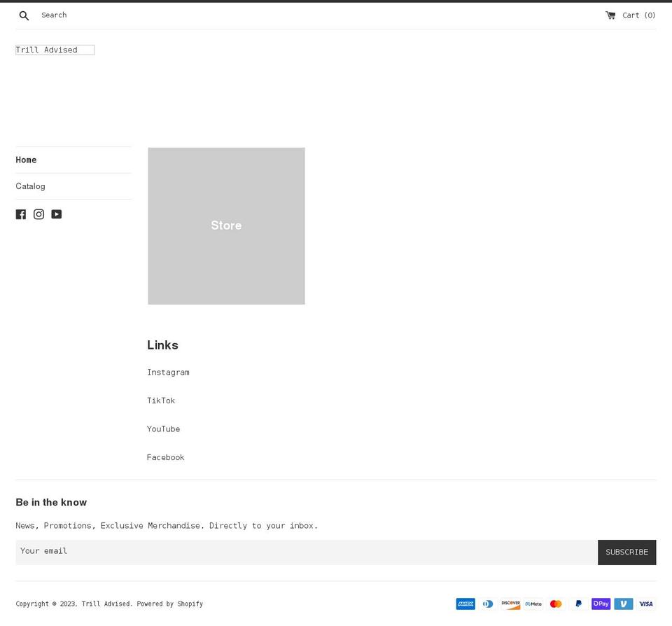Follow the Facebook link under Links

coord(165,457)
